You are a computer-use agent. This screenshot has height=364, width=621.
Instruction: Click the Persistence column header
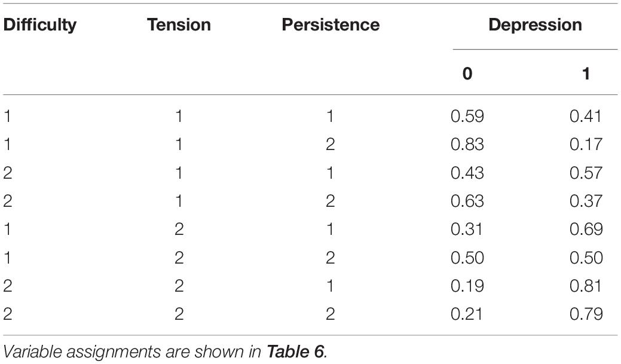pos(331,25)
